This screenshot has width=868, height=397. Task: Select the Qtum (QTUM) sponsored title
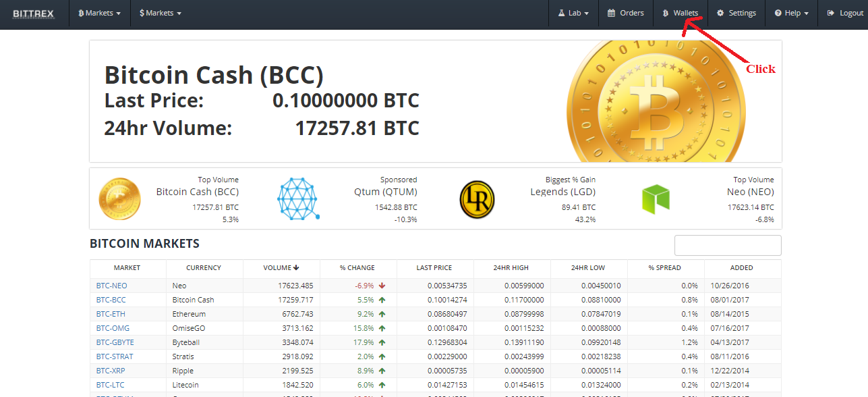click(385, 192)
